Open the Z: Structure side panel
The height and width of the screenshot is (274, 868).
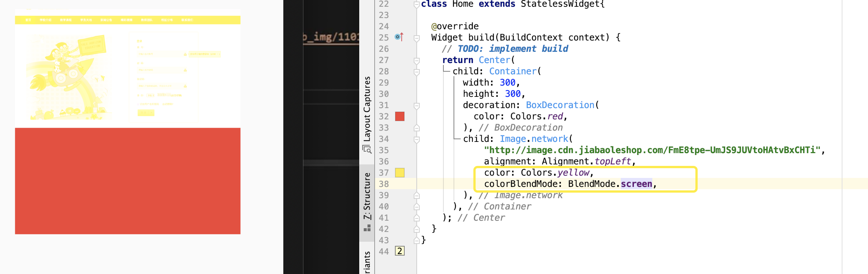367,203
